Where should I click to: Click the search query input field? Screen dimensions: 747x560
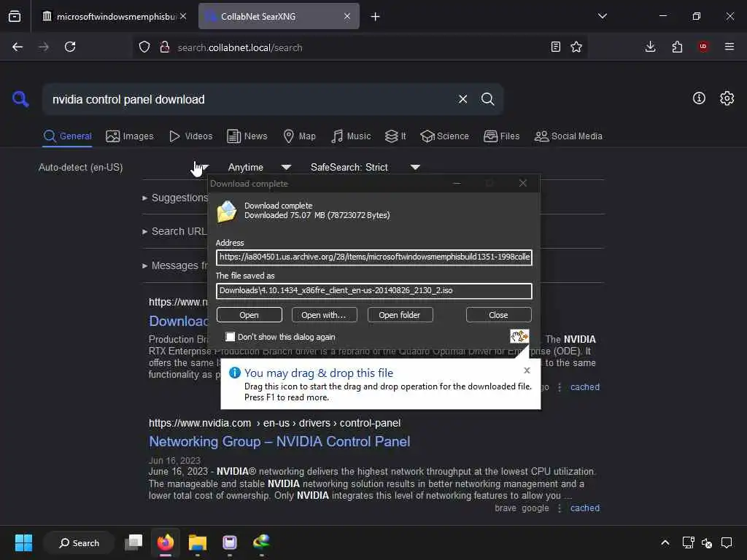[248, 99]
